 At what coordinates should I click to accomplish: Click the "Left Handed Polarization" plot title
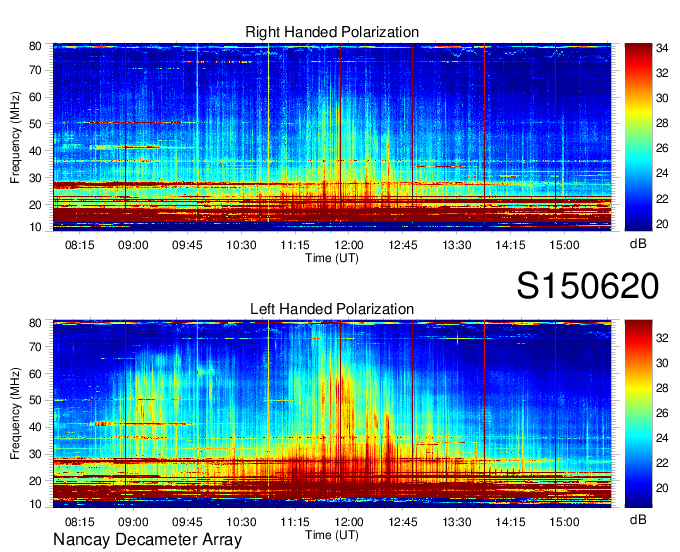[332, 309]
